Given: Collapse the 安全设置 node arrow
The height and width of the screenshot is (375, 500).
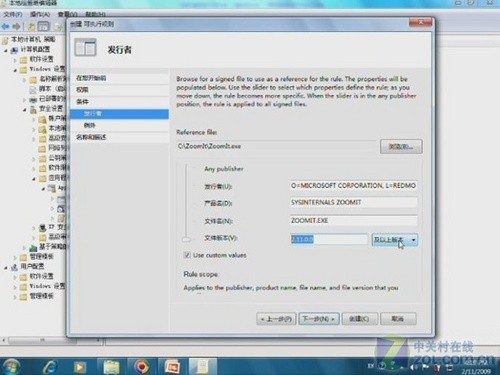Looking at the screenshot, I should (25, 109).
